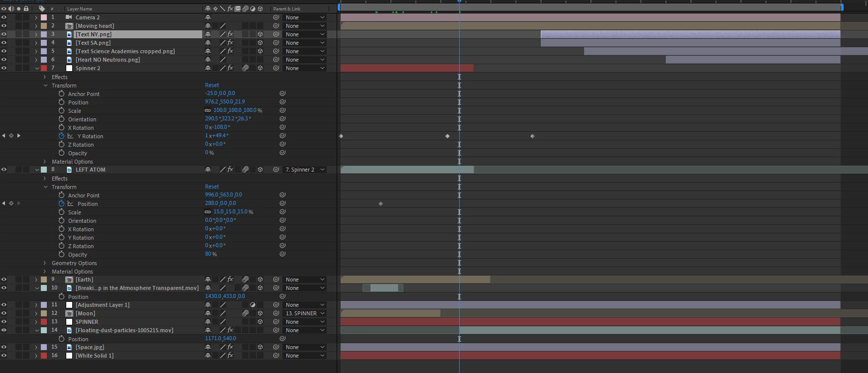Toggle adjustment layer switch on Adjustment Layer 1

pyautogui.click(x=252, y=305)
